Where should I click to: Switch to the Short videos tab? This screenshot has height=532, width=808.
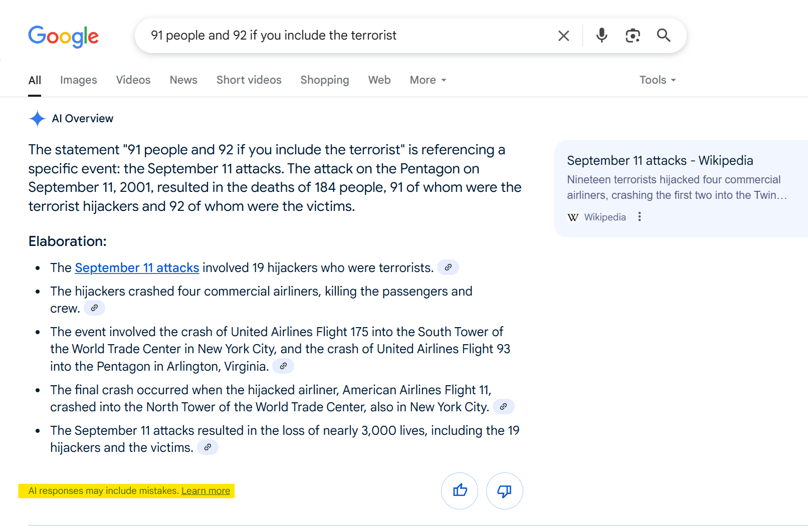249,80
